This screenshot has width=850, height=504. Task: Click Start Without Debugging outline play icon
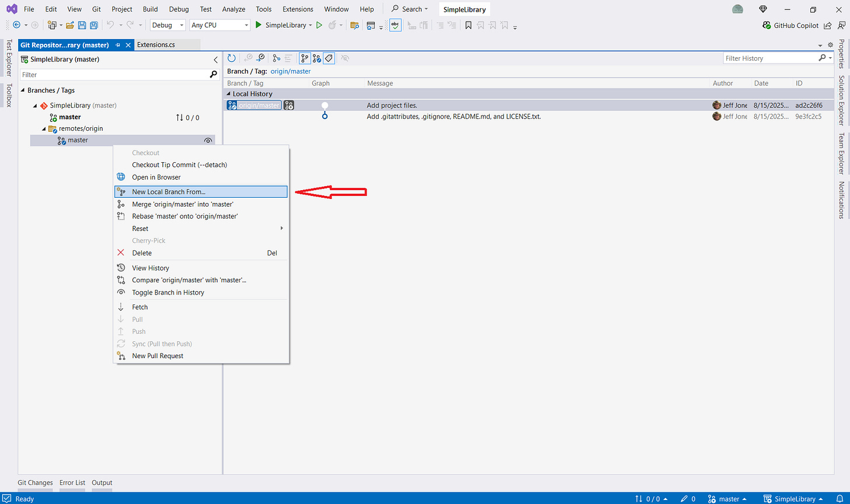point(319,25)
